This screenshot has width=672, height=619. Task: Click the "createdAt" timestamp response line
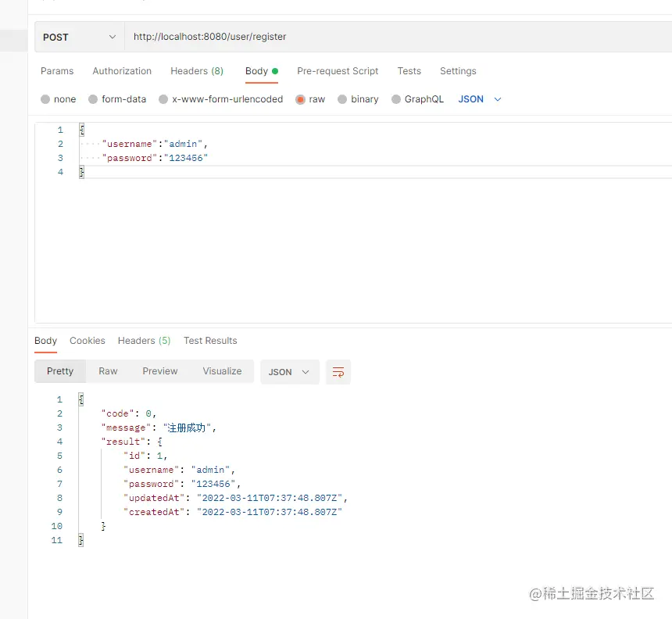(233, 512)
